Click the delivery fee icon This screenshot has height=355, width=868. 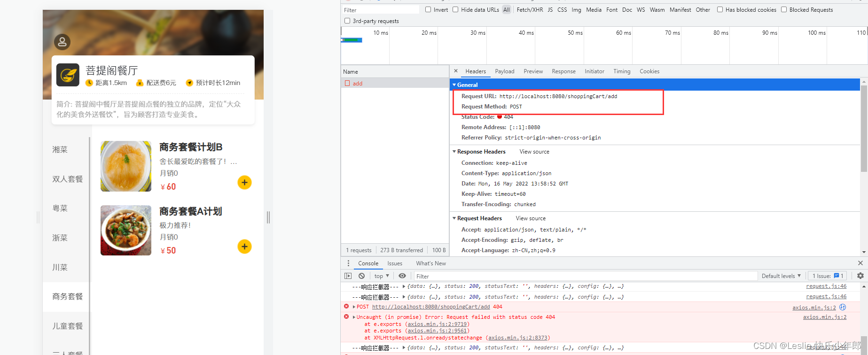pyautogui.click(x=140, y=83)
